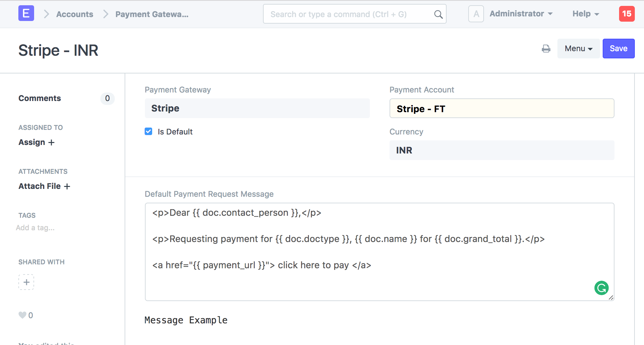Click the Grammarly icon in message box

(x=601, y=288)
